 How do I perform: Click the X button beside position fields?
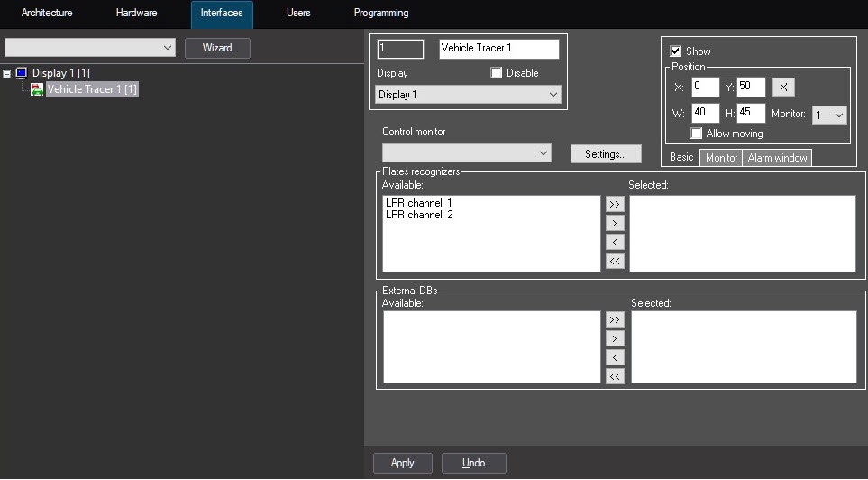point(783,88)
